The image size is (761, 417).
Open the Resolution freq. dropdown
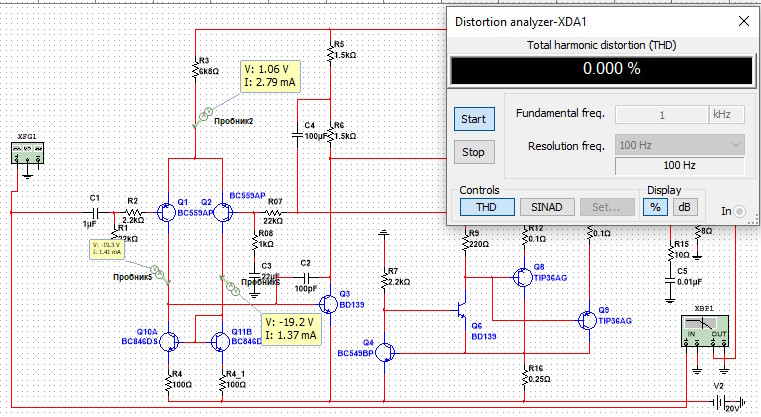pyautogui.click(x=681, y=145)
